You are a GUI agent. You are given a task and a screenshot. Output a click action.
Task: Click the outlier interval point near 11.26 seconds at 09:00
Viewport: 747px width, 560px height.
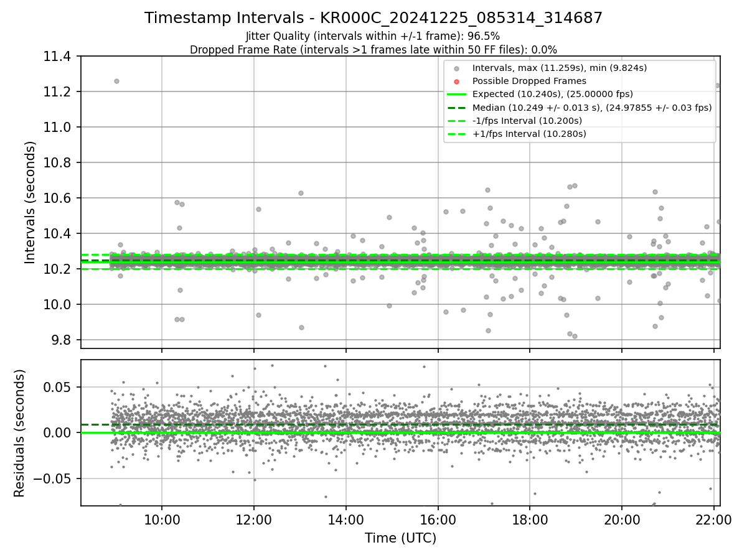[x=116, y=82]
